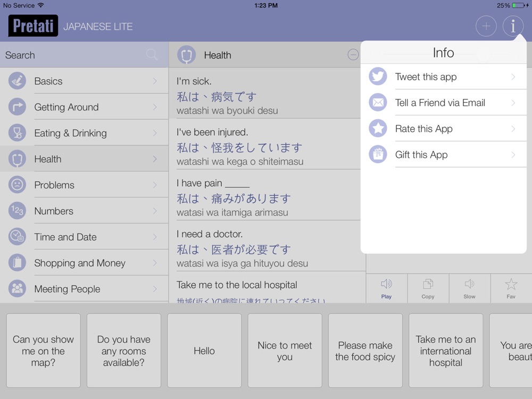Viewport: 532px width, 399px height.
Task: Tap 'Can you show me on the map?' card
Action: click(44, 351)
